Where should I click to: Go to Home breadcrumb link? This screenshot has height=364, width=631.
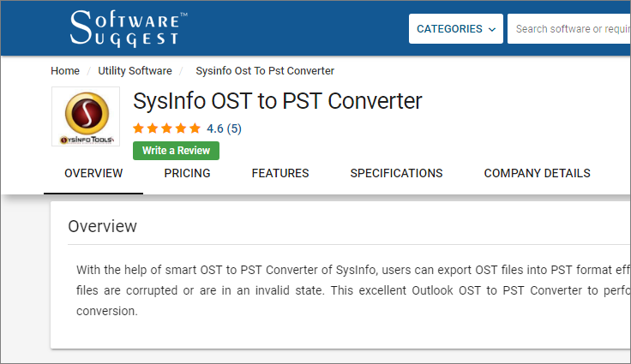click(65, 71)
